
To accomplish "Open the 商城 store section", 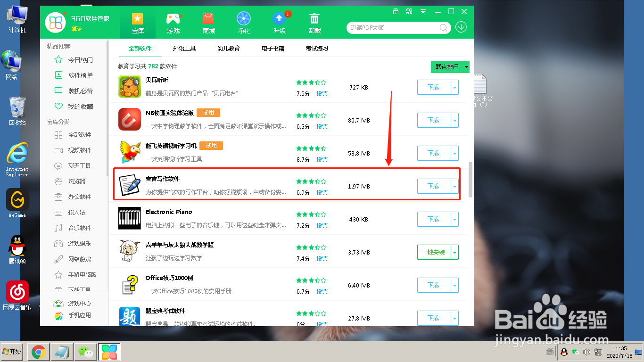I will (x=209, y=23).
